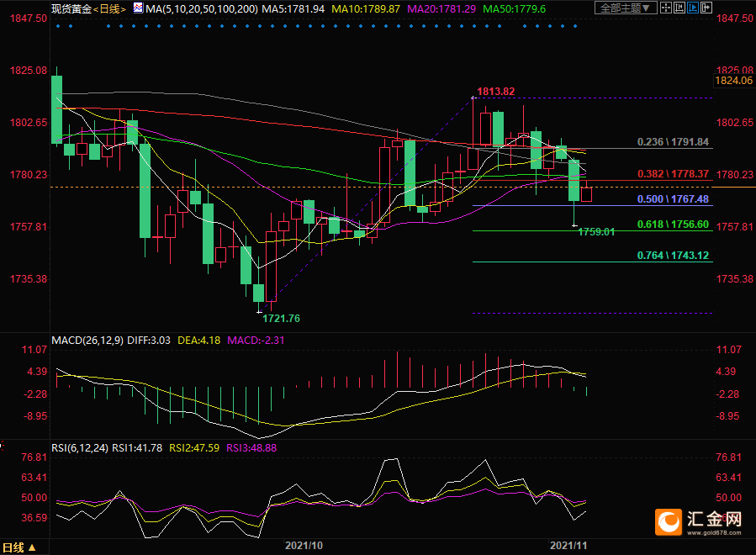Click the crosshair cursor icon in top toolbar
The height and width of the screenshot is (555, 756).
coord(666,8)
